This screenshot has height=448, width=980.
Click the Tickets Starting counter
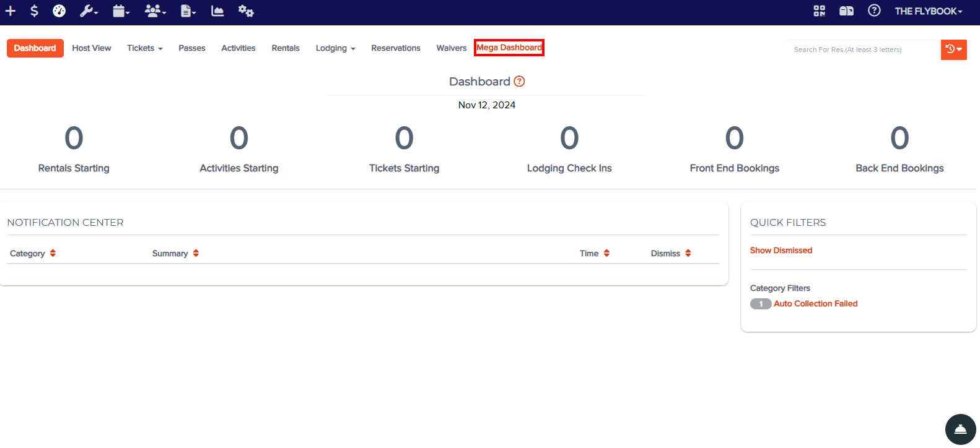coord(405,149)
